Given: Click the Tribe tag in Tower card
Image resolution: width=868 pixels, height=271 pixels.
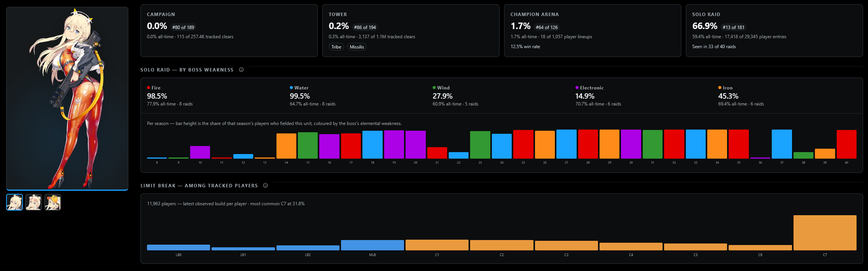Looking at the screenshot, I should (336, 47).
